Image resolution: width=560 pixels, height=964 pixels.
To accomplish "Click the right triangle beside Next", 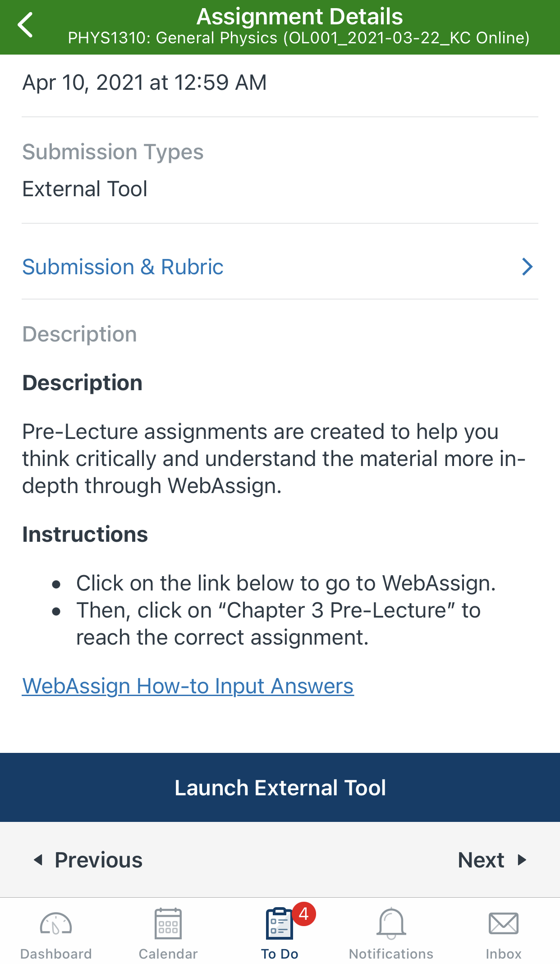I will pos(522,860).
